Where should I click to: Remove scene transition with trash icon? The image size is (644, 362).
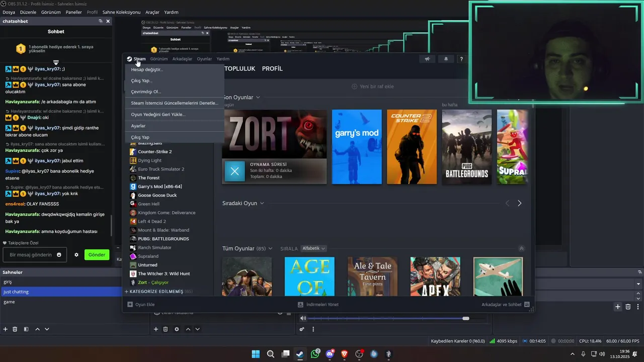click(628, 306)
